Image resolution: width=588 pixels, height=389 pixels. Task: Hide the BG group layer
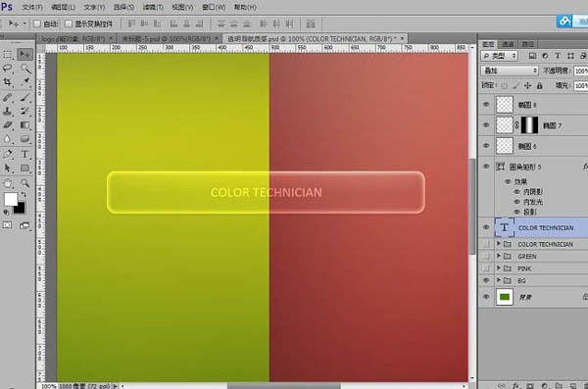click(486, 280)
